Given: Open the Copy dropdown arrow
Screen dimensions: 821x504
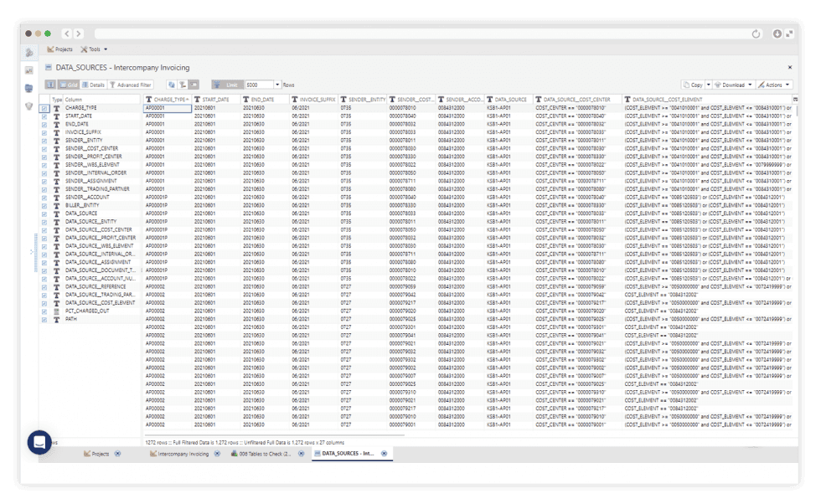Looking at the screenshot, I should pos(709,85).
